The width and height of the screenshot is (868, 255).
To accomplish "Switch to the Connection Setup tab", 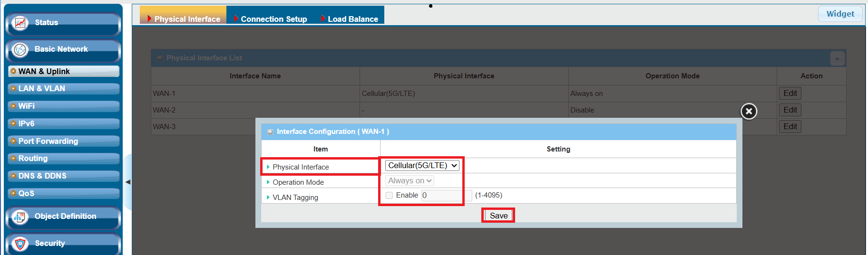I will click(x=273, y=19).
